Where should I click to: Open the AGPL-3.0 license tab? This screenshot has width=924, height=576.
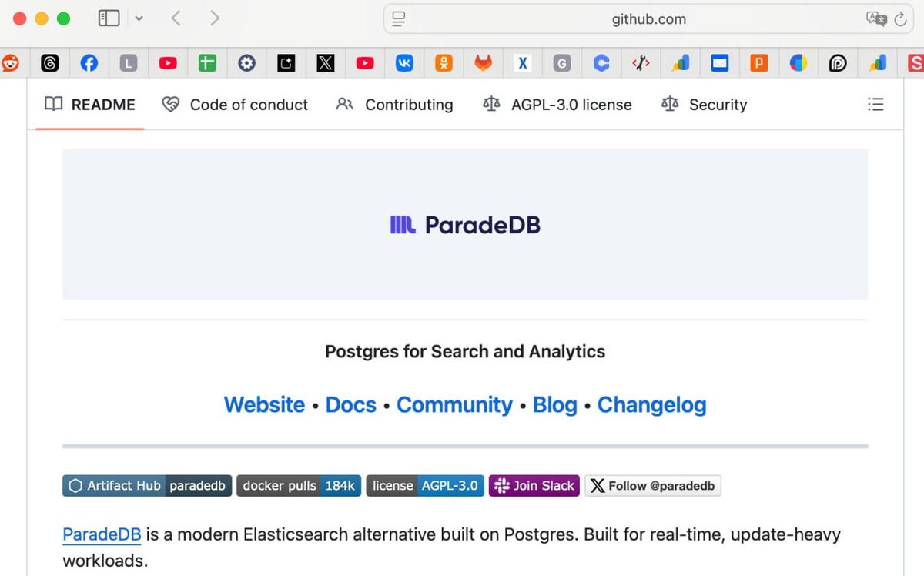tap(557, 105)
